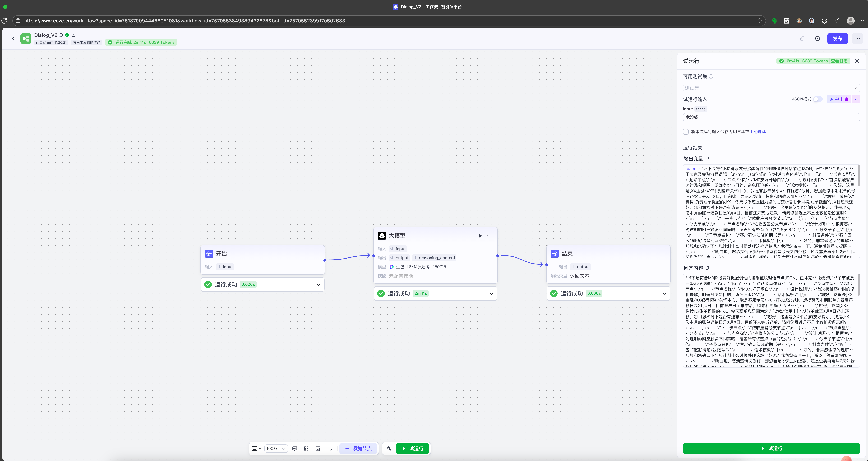
Task: Run the 大模型 node with its play icon
Action: click(480, 236)
